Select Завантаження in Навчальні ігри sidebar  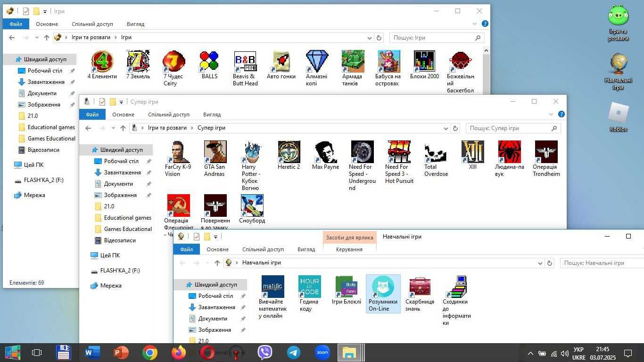(216, 307)
